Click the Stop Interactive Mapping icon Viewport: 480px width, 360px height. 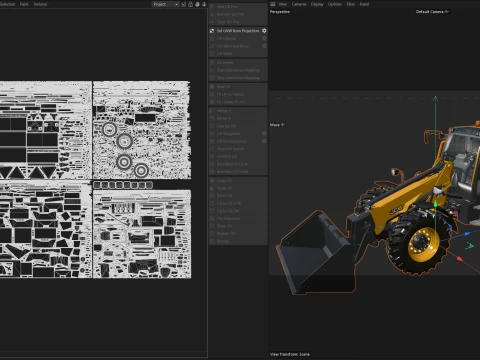212,78
